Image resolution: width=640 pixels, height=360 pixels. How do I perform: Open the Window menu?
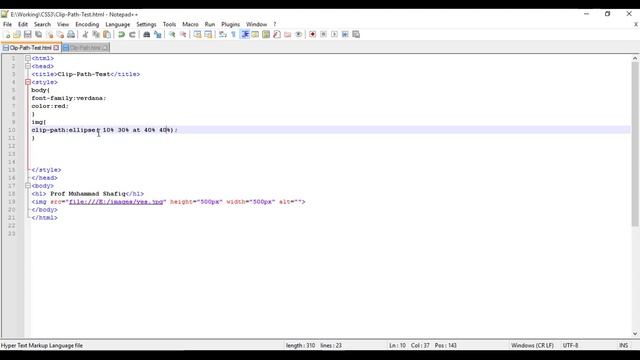256,24
